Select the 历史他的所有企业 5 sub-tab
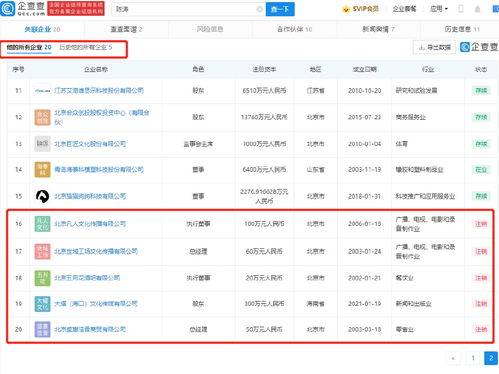 pos(86,47)
